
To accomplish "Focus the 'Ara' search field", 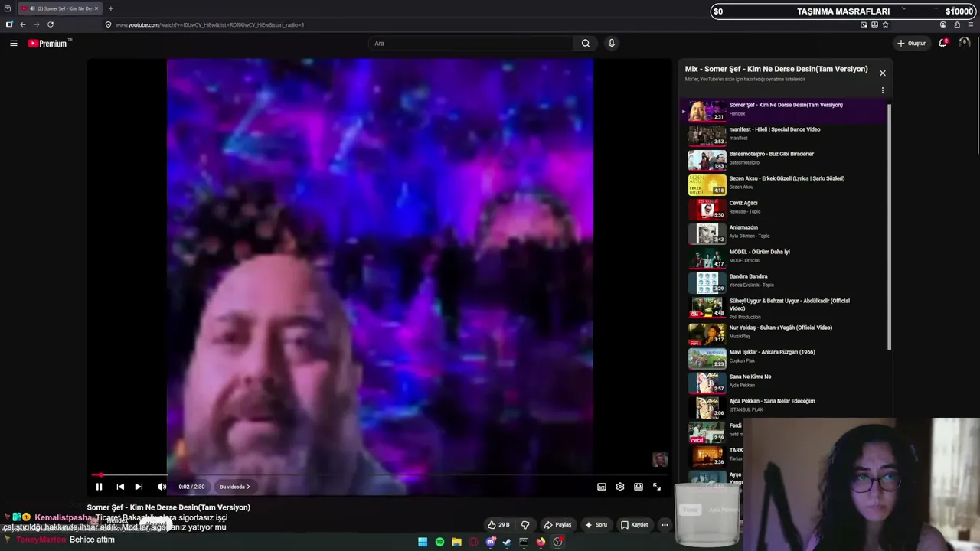I will (472, 44).
